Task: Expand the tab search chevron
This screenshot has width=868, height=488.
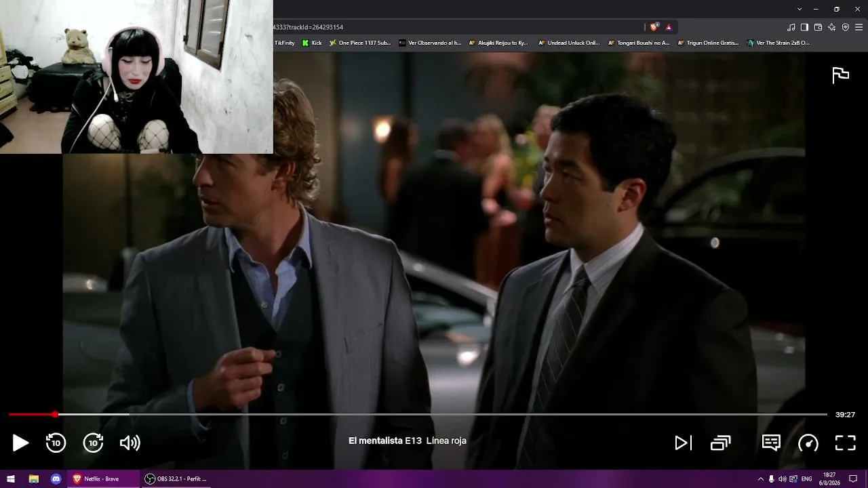Action: pos(800,9)
